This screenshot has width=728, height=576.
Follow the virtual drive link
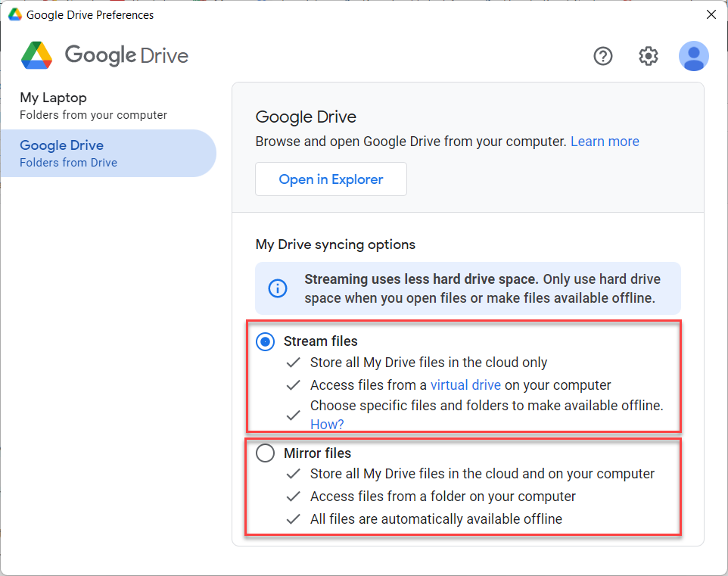point(465,385)
